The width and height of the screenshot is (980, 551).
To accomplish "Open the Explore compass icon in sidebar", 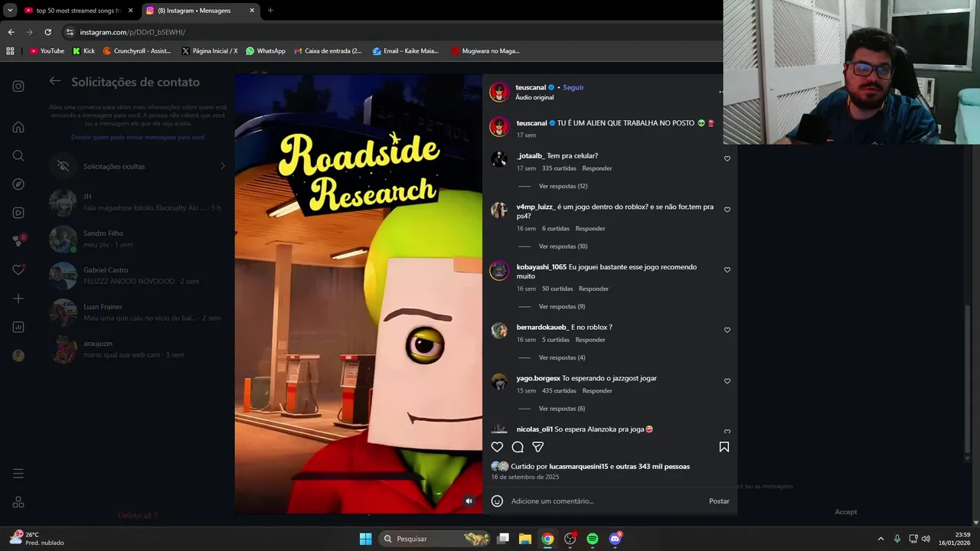I will pyautogui.click(x=18, y=184).
